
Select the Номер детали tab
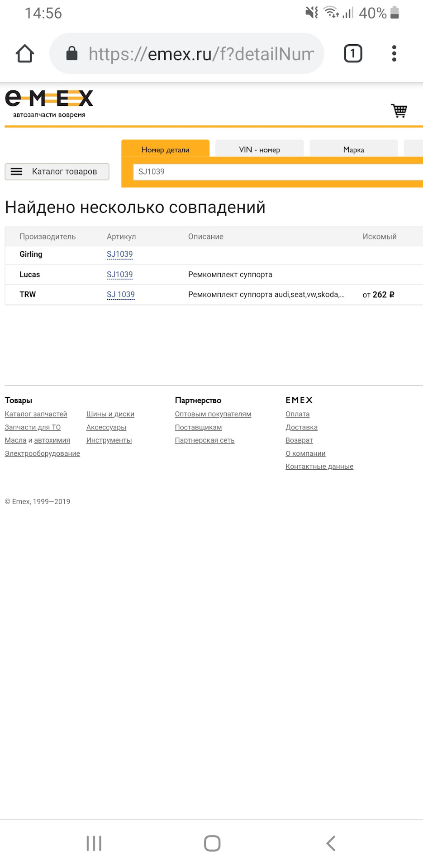click(165, 150)
